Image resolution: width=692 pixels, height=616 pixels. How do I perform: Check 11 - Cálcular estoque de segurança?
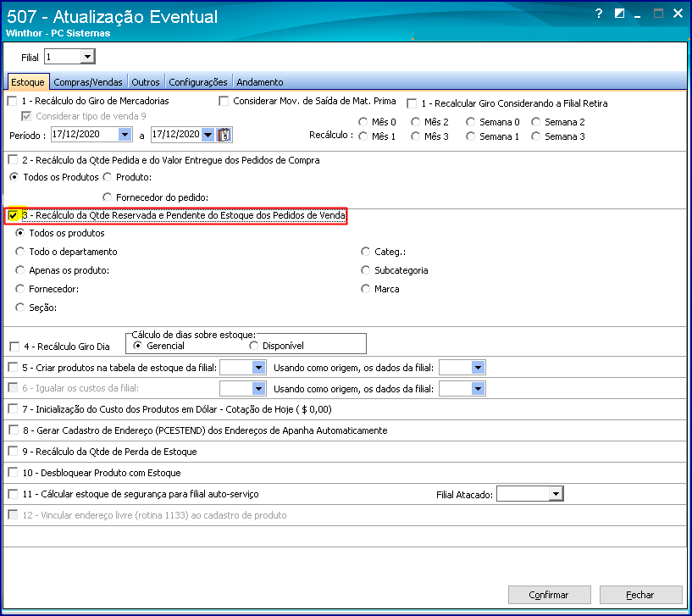(14, 494)
